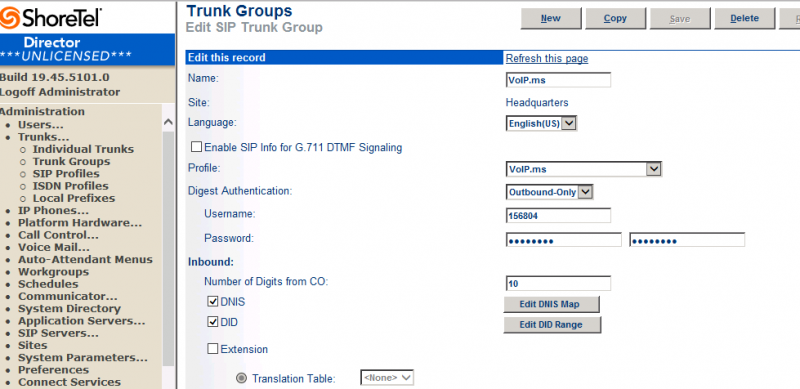
Task: Click the Delete button
Action: pos(744,18)
